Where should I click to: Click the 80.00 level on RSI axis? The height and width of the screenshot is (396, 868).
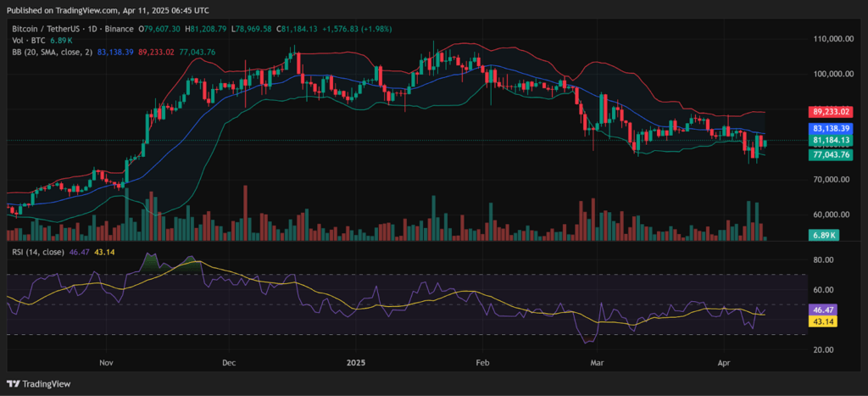(x=822, y=259)
